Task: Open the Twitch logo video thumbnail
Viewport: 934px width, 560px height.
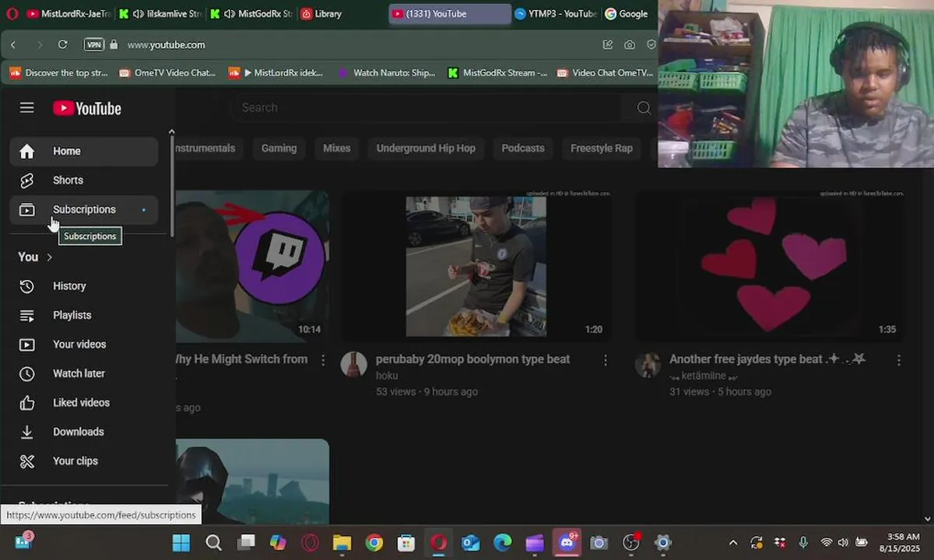Action: (252, 266)
